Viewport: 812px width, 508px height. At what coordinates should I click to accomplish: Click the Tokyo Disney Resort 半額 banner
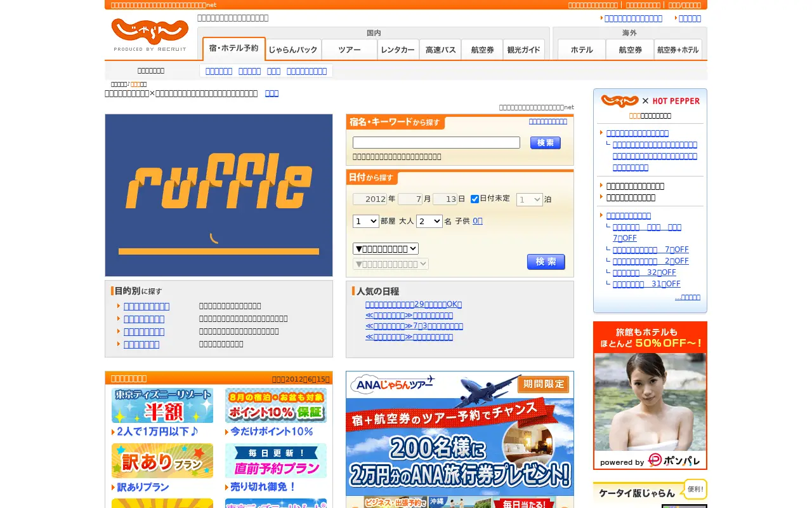pos(162,405)
